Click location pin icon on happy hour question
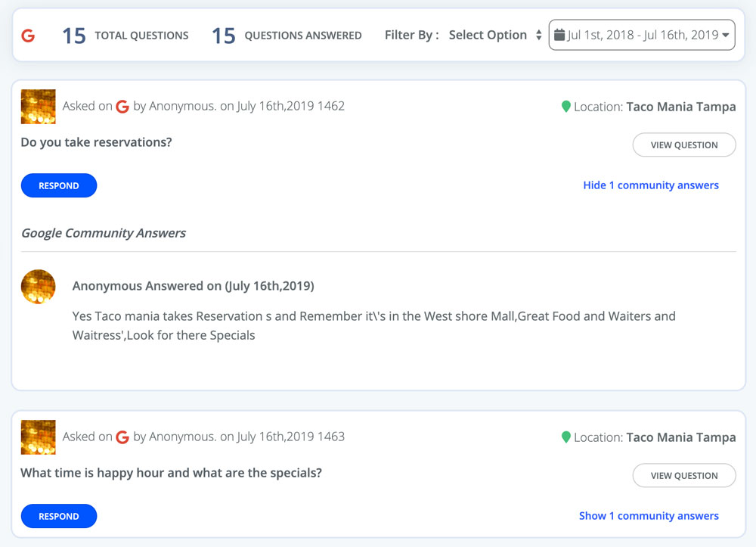Image resolution: width=756 pixels, height=547 pixels. point(566,437)
